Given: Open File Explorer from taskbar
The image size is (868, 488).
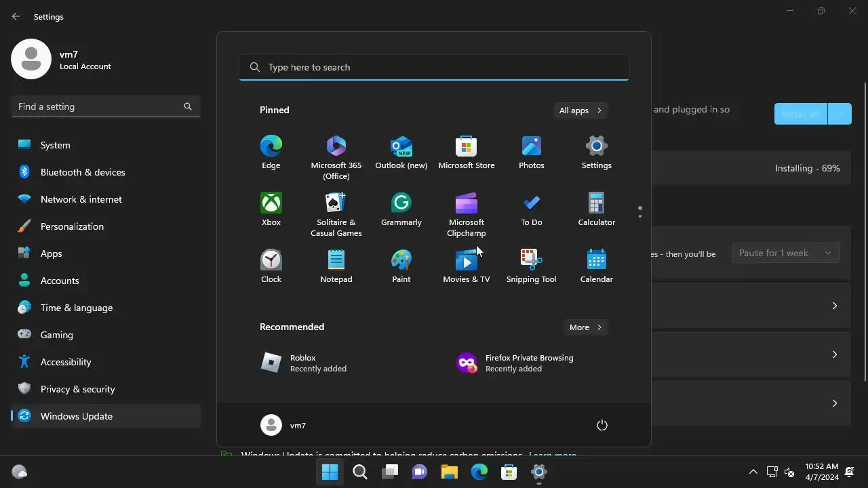Looking at the screenshot, I should coord(450,472).
